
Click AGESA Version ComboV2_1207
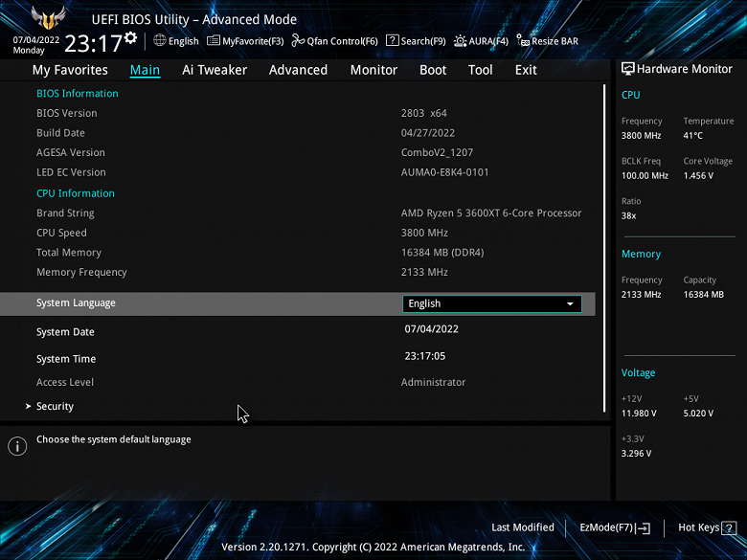point(438,153)
